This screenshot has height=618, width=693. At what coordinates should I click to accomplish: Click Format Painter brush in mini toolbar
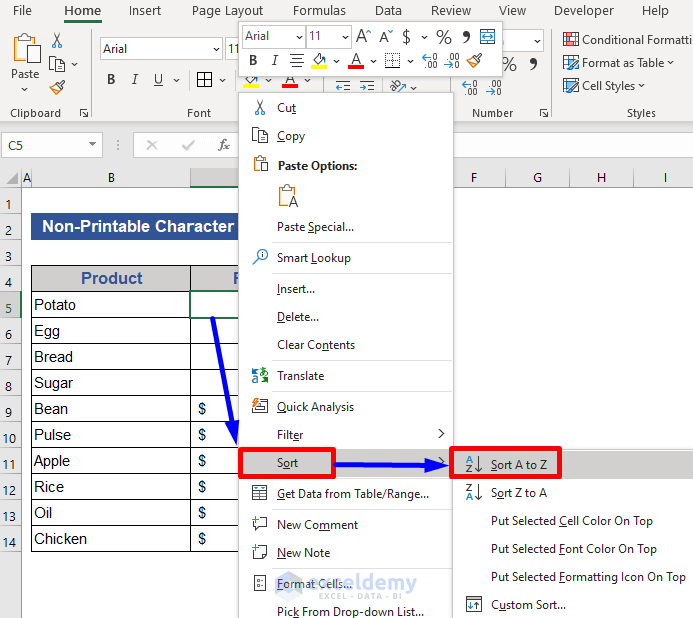click(474, 61)
